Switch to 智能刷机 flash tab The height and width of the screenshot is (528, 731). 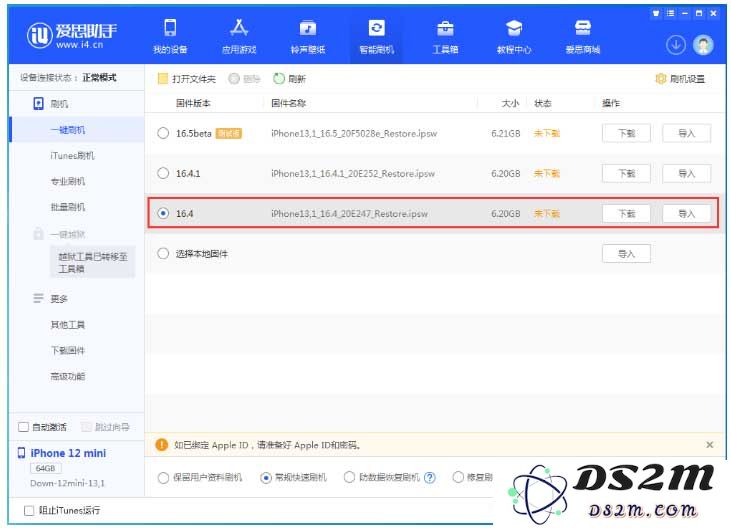click(x=376, y=36)
